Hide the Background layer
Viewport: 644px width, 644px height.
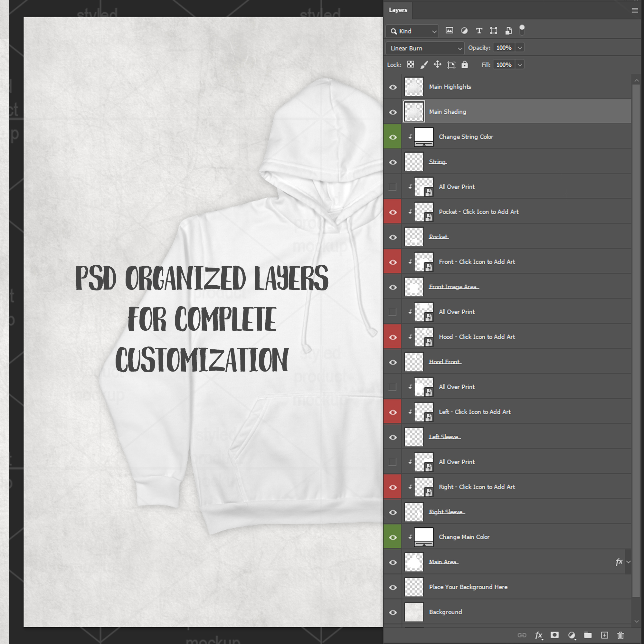coord(393,612)
